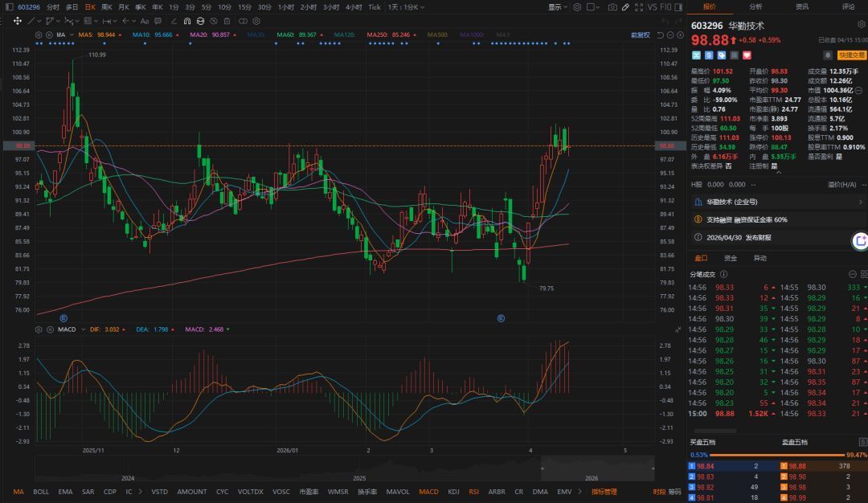Open stock settings gear next to 华勤技术
Image resolution: width=868 pixels, height=503 pixels.
858,92
